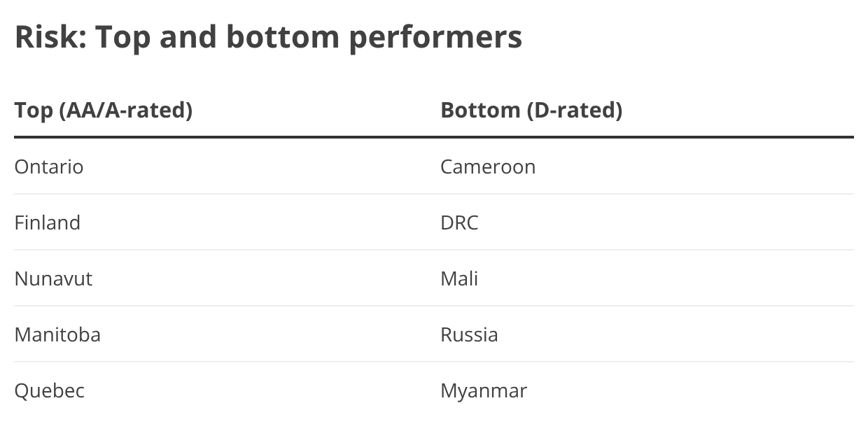Click the Quebec table cell

50,390
